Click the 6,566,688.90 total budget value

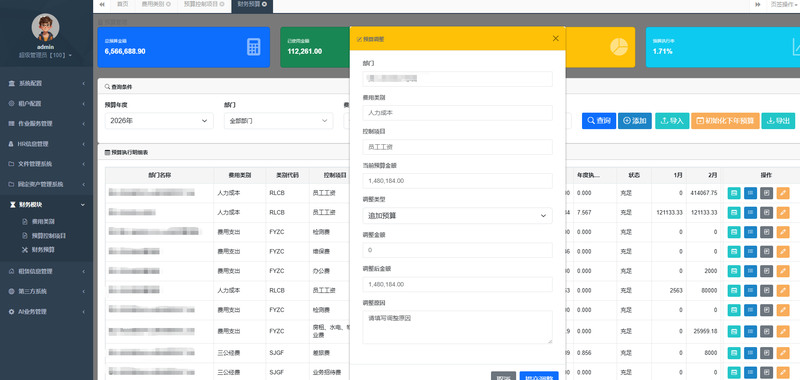(x=125, y=52)
